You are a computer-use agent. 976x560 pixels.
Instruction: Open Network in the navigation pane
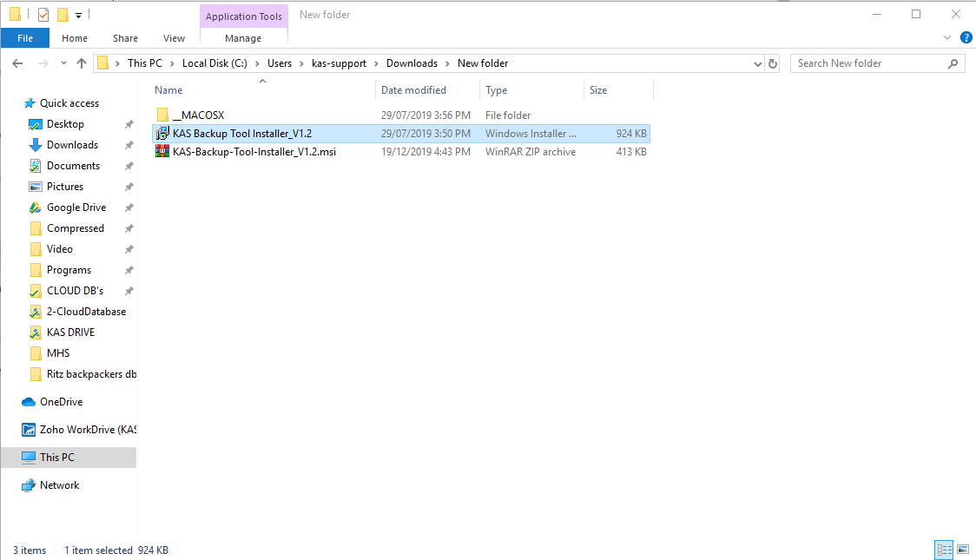59,485
